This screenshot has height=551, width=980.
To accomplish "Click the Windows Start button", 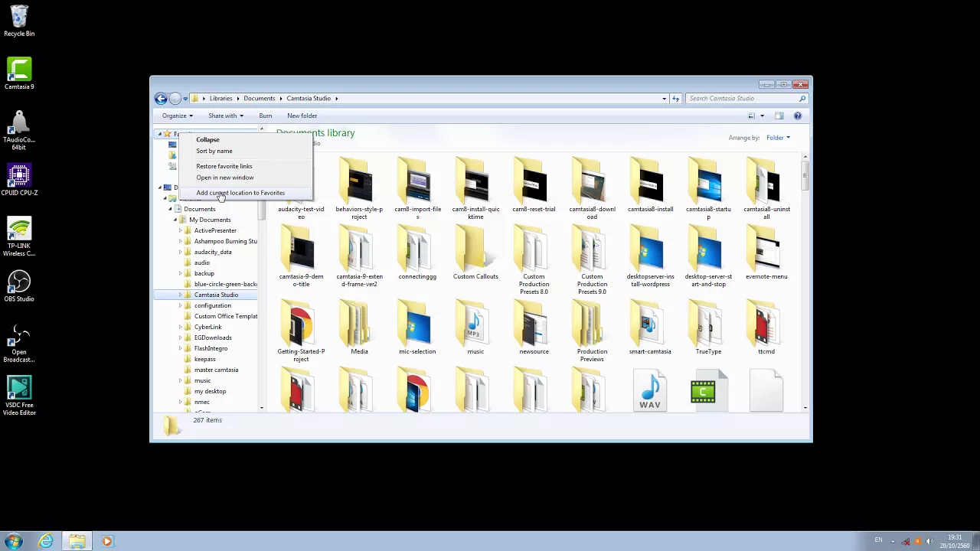I will click(x=14, y=541).
